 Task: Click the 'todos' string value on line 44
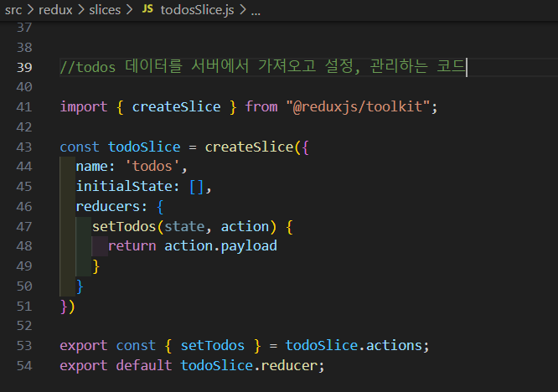[x=152, y=166]
